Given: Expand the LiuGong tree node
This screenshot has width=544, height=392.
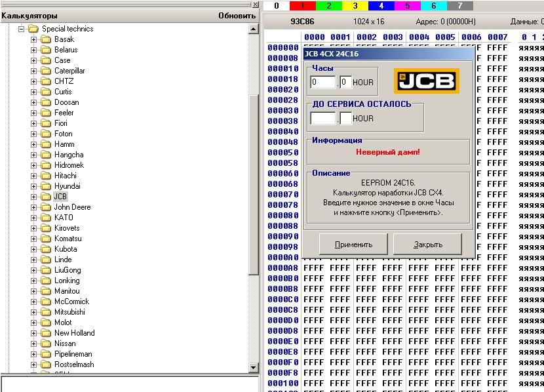Looking at the screenshot, I should tap(33, 270).
